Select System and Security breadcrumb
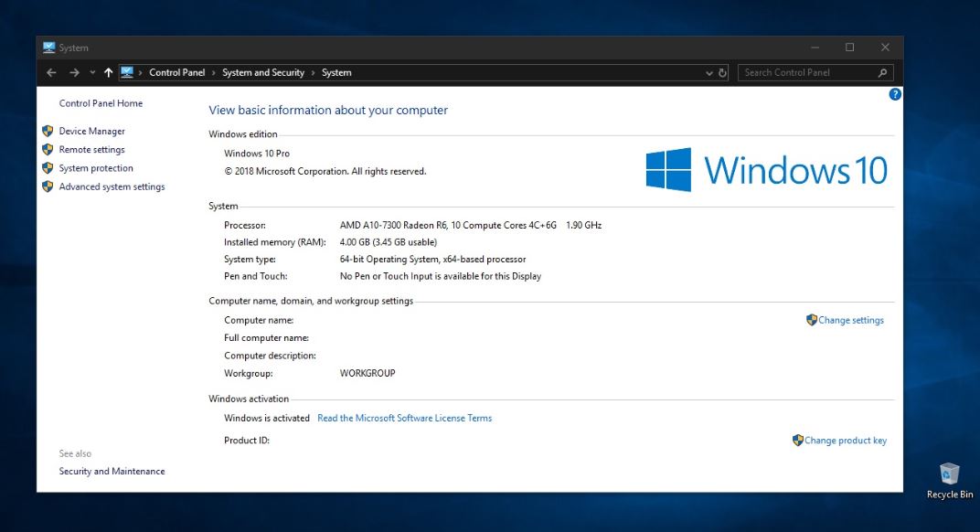The image size is (980, 532). [x=263, y=73]
